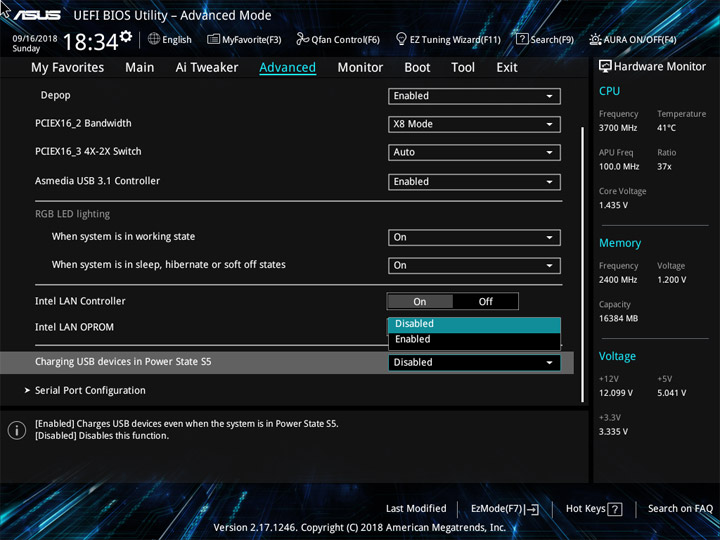This screenshot has height=540, width=720.
Task: Toggle AURA ON/OFF light icon
Action: click(595, 39)
